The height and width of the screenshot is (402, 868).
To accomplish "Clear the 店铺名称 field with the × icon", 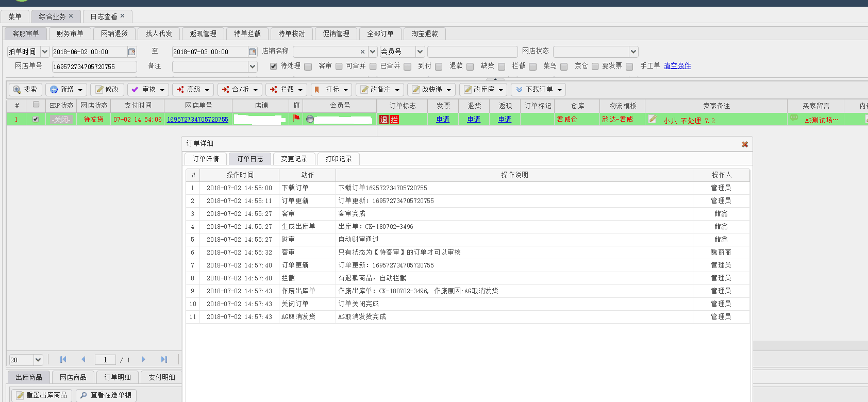I will click(362, 52).
